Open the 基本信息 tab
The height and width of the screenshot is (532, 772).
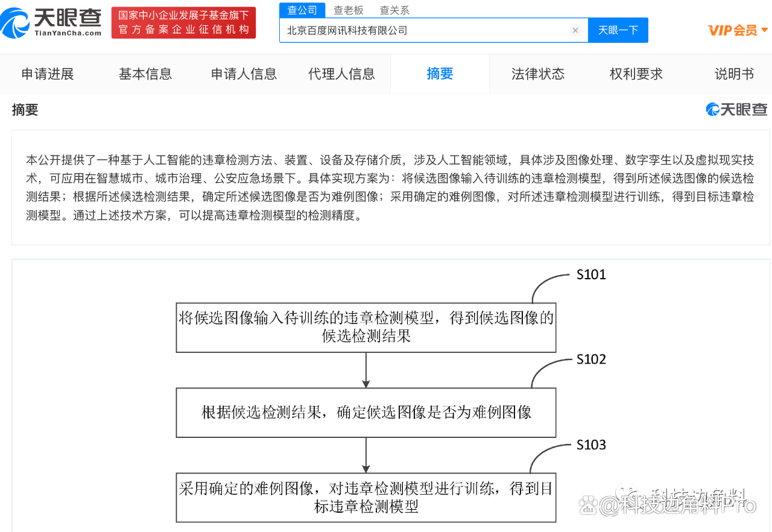145,74
